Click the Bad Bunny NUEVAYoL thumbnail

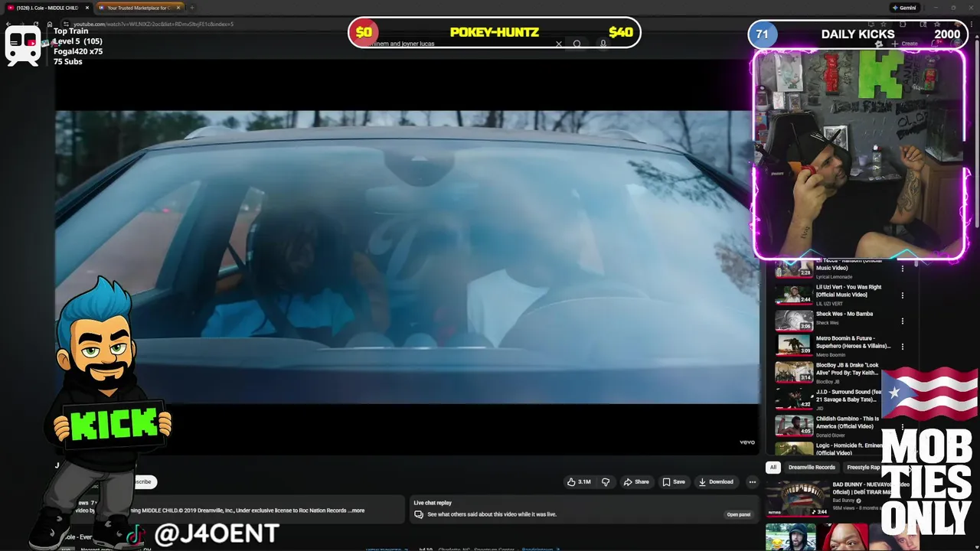click(x=798, y=499)
